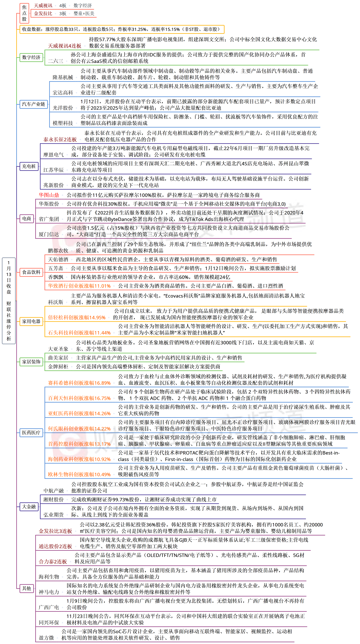
Task: Select the 医药医疗 category node
Action: (31, 432)
